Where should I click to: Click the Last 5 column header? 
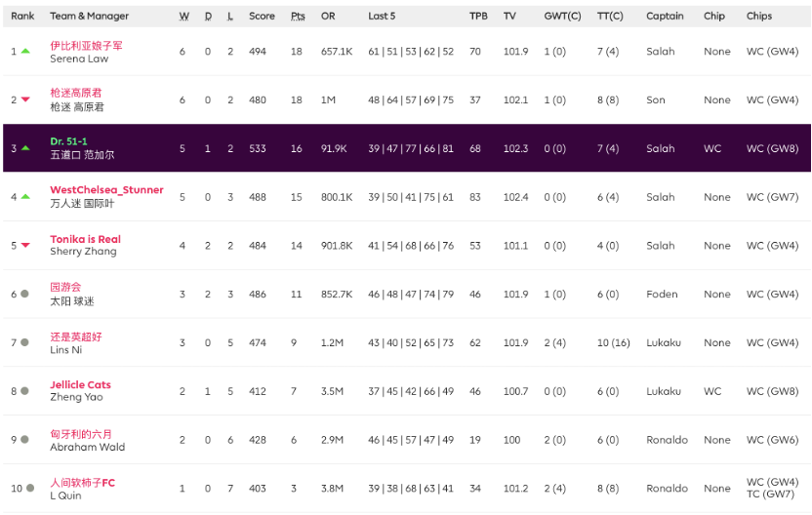tap(382, 17)
